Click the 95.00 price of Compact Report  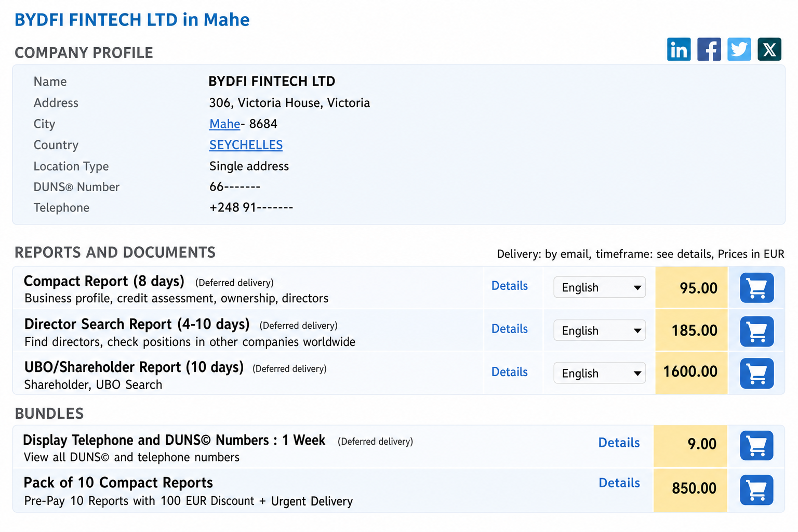[x=698, y=288]
